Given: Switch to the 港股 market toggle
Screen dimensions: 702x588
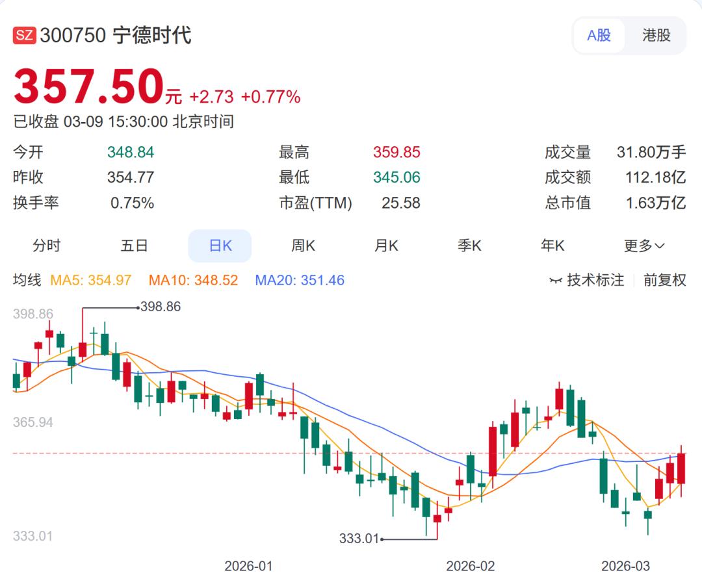Looking at the screenshot, I should pyautogui.click(x=656, y=35).
